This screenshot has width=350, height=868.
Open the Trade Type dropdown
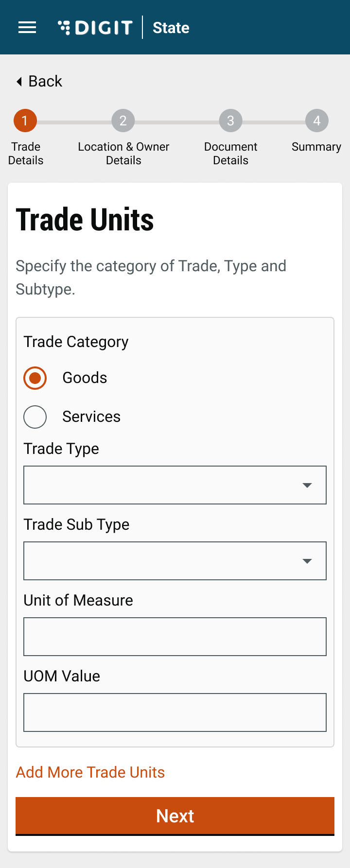(x=165, y=485)
